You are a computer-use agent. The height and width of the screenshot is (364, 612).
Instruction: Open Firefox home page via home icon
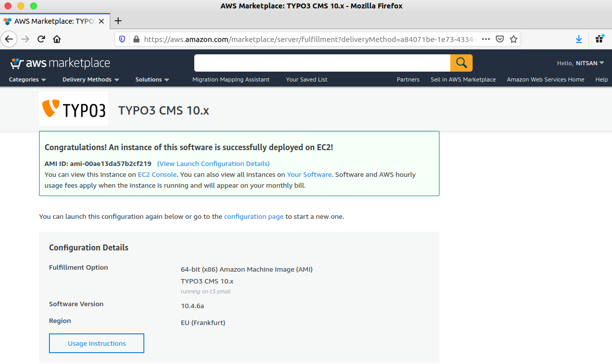pos(56,39)
